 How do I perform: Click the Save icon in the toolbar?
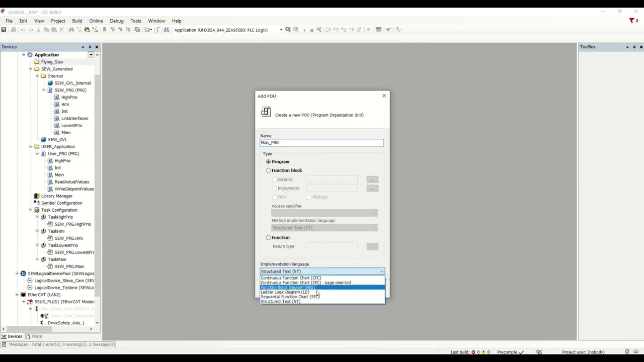pyautogui.click(x=4, y=30)
